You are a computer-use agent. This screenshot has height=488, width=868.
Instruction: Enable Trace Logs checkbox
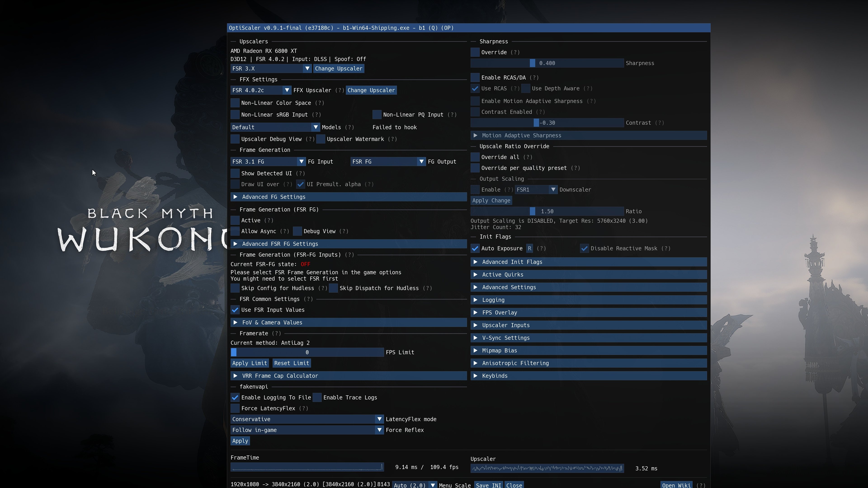(x=317, y=398)
